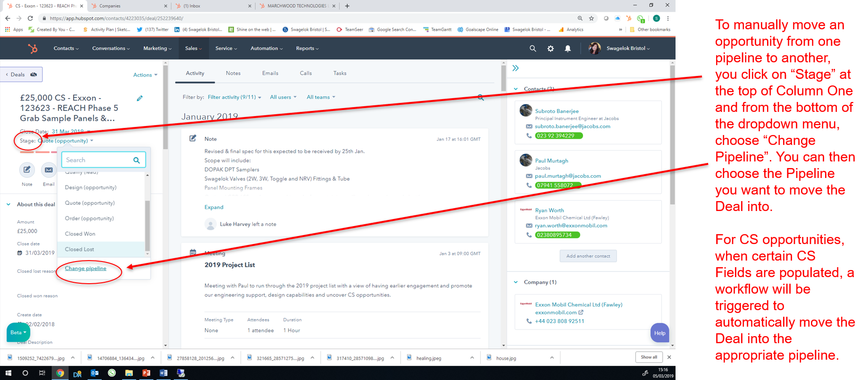Create a Note using the Note icon
The image size is (868, 380).
point(27,169)
